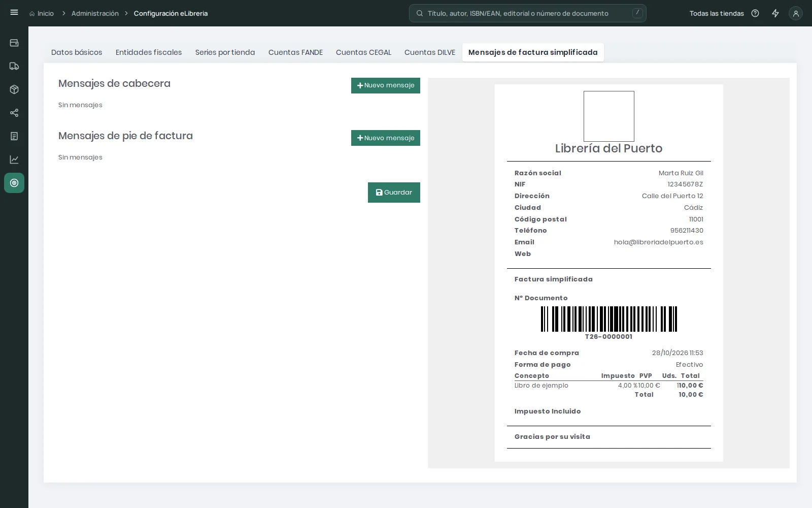Focus the title, author, ISBN search field
This screenshot has height=508, width=812.
[528, 13]
